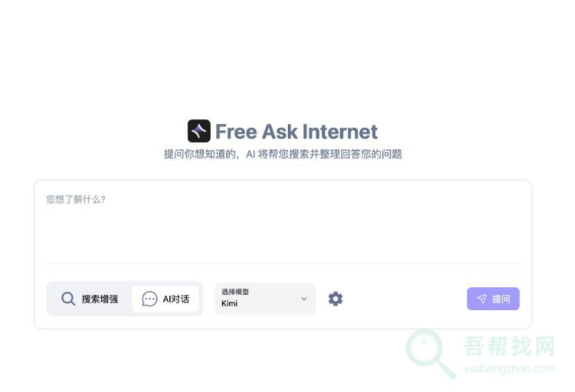
Task: Expand the model list via chevron arrow
Action: 304,299
